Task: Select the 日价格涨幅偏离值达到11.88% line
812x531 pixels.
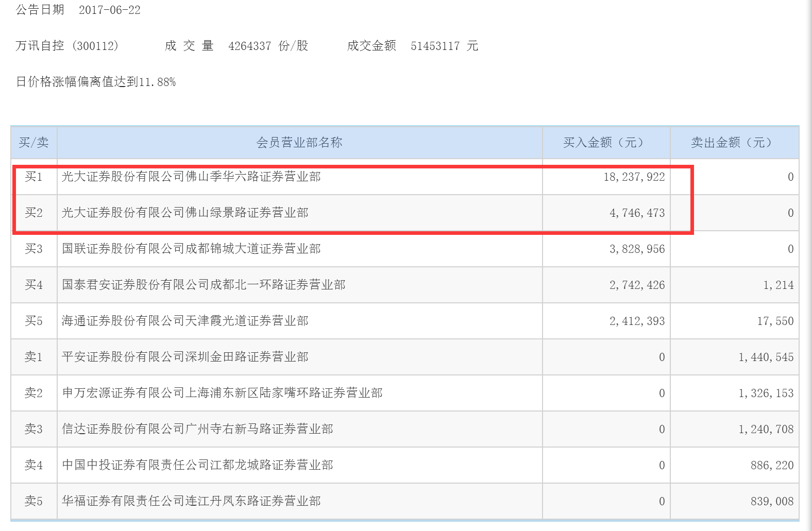Action: (x=96, y=82)
